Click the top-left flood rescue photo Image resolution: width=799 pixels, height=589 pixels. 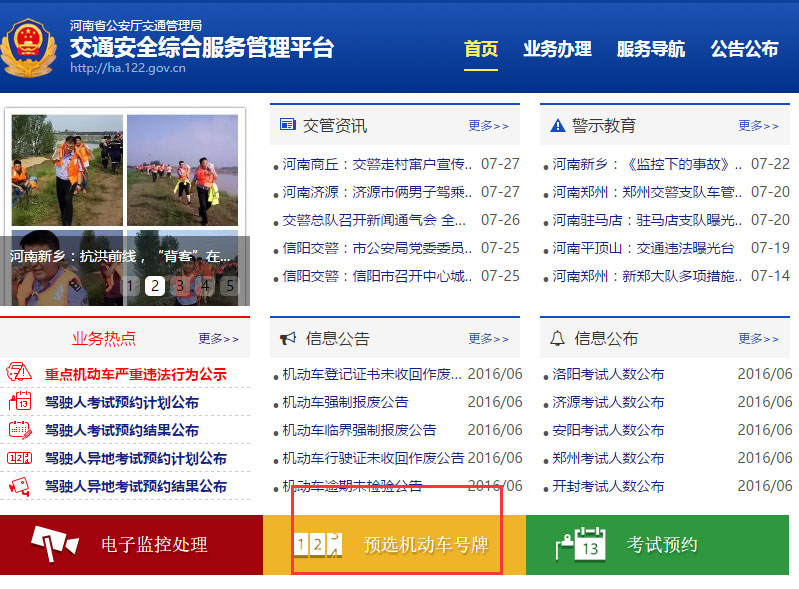67,170
